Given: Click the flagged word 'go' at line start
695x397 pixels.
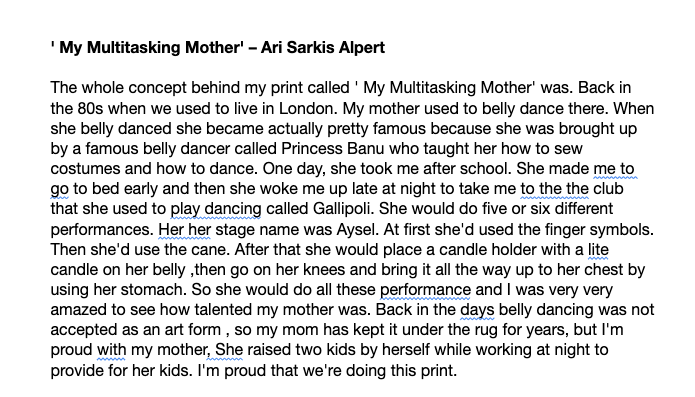Looking at the screenshot, I should [x=59, y=190].
